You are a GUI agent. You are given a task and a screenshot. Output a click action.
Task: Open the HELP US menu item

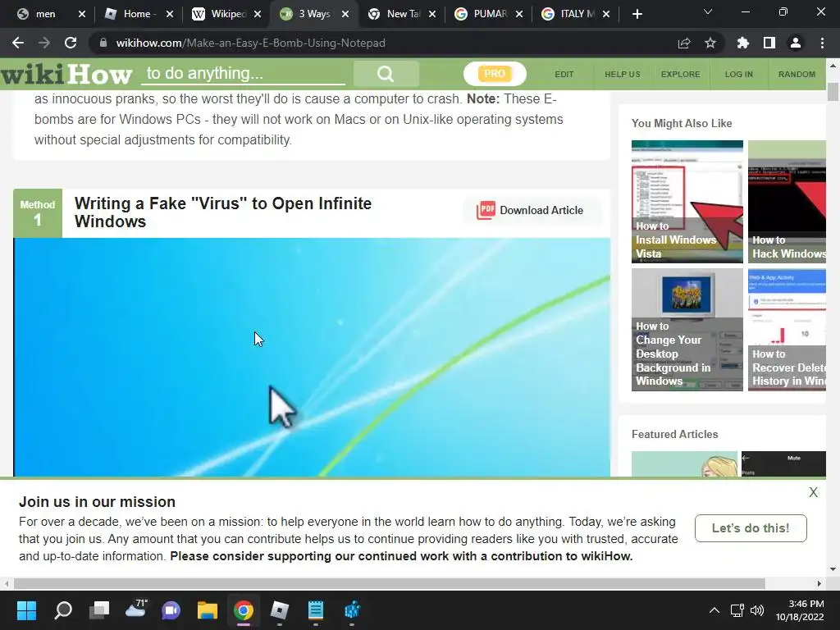pos(623,75)
